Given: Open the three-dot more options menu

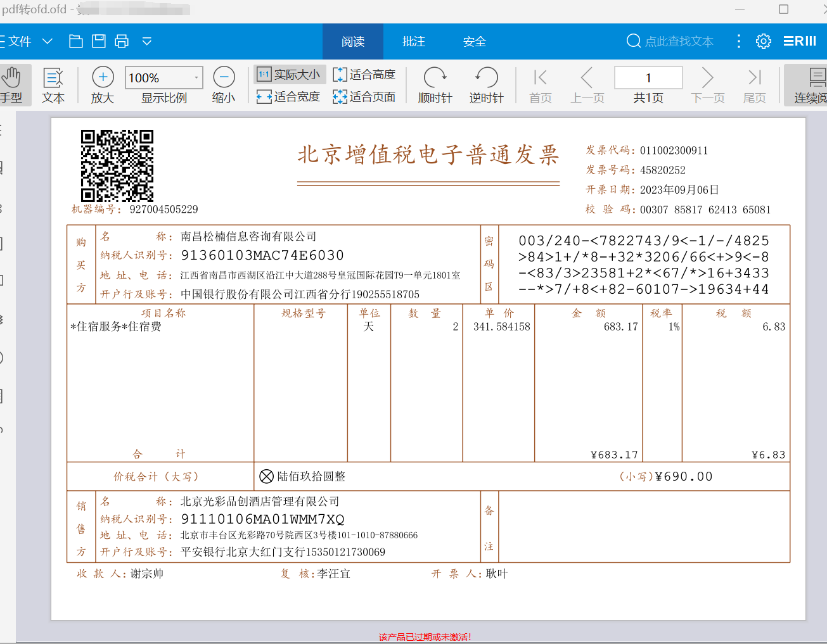Looking at the screenshot, I should 739,41.
